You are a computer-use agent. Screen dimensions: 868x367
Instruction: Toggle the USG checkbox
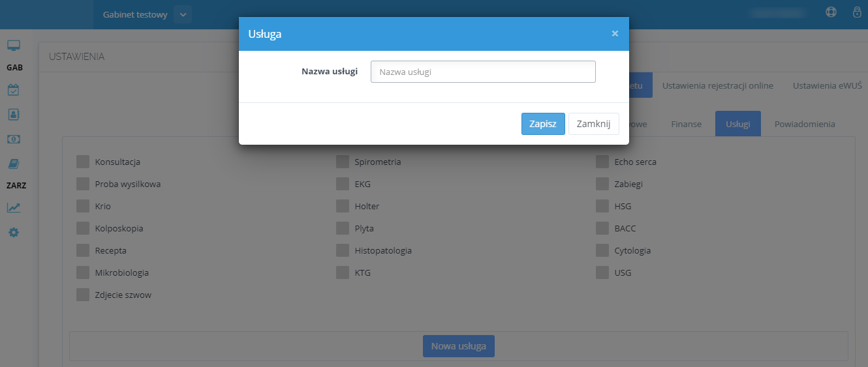coord(602,272)
